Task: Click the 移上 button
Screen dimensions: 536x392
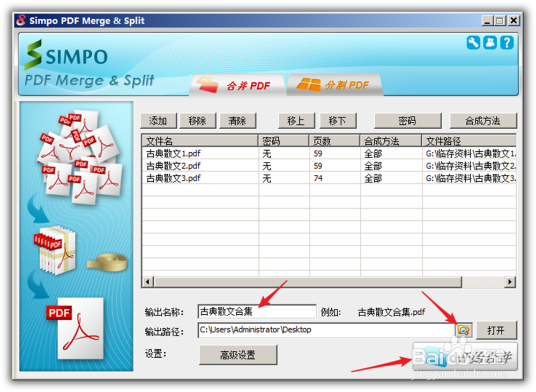Action: [x=296, y=121]
